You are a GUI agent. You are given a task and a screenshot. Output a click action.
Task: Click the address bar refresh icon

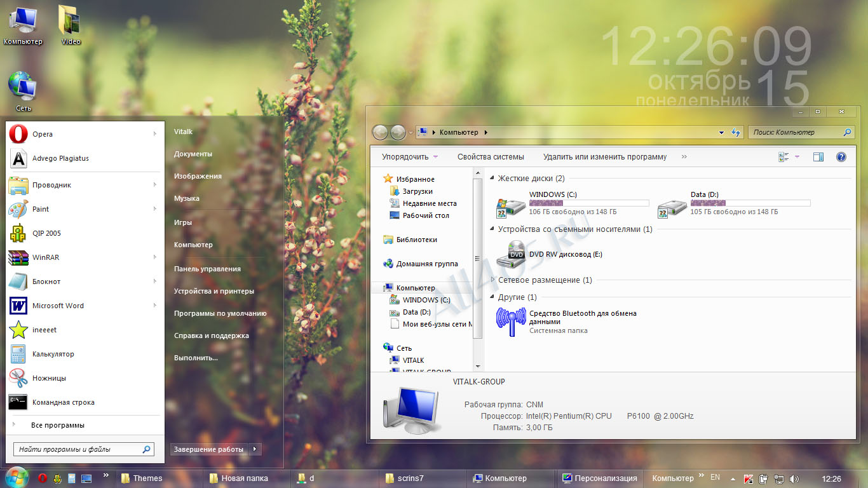click(736, 132)
